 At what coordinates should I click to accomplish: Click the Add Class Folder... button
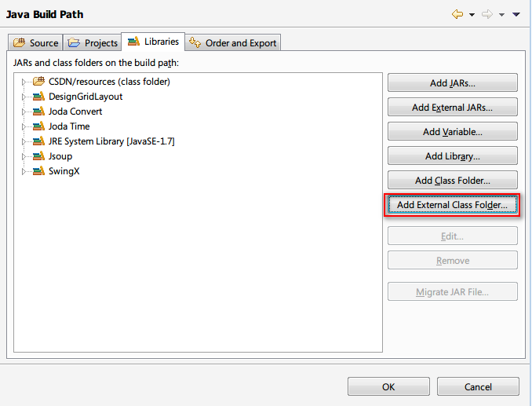(x=453, y=181)
